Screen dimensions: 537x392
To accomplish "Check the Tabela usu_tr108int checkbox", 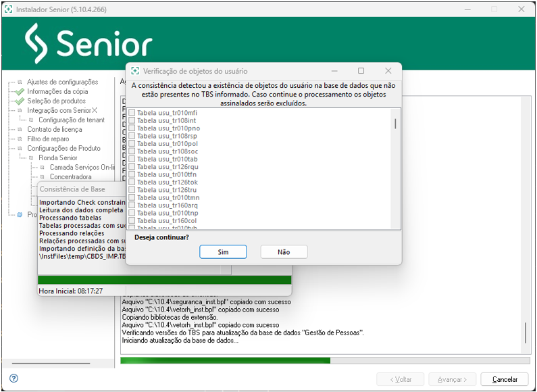I will [x=132, y=120].
